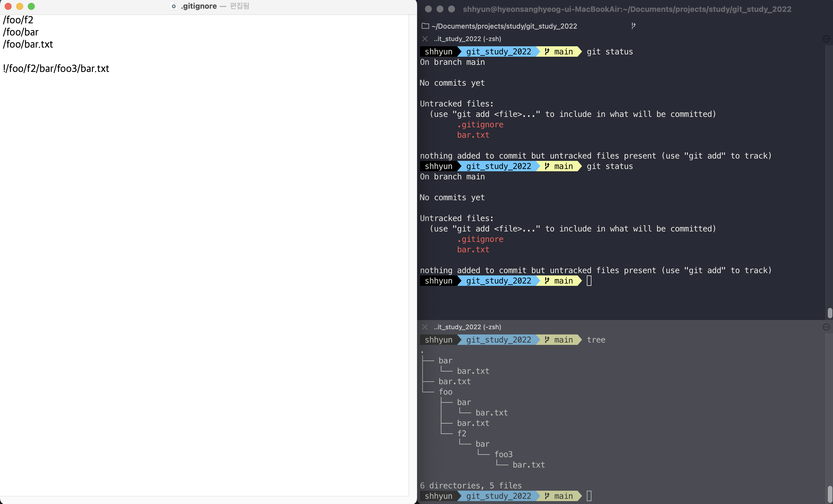833x504 pixels.
Task: Click the .gitignore title text
Action: click(x=199, y=6)
